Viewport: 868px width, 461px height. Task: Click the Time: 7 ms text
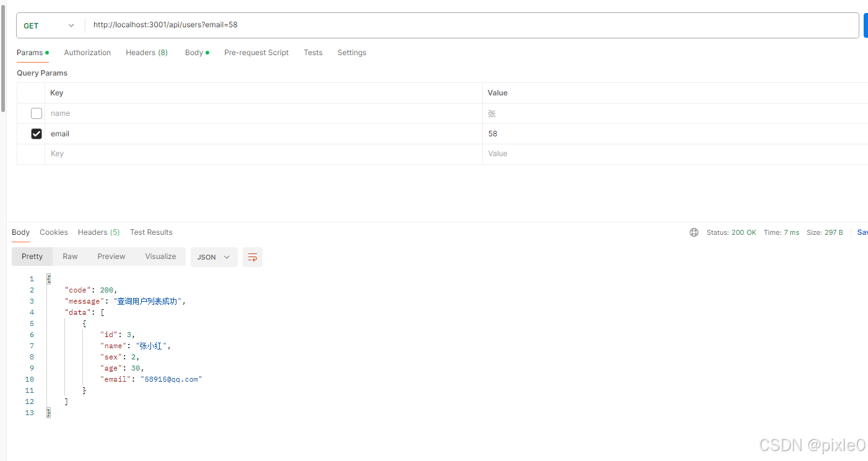[781, 232]
